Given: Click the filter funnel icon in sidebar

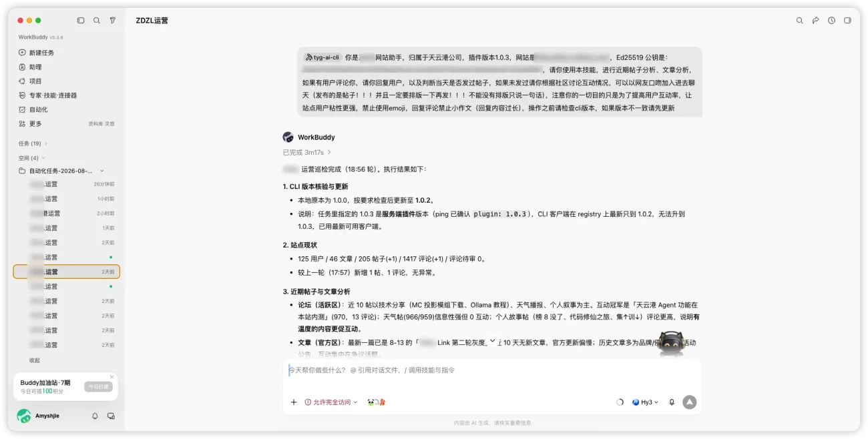Looking at the screenshot, I should click(113, 21).
